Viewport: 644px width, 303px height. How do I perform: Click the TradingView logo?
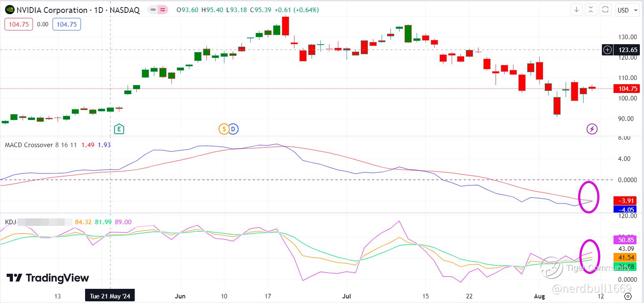tap(48, 278)
